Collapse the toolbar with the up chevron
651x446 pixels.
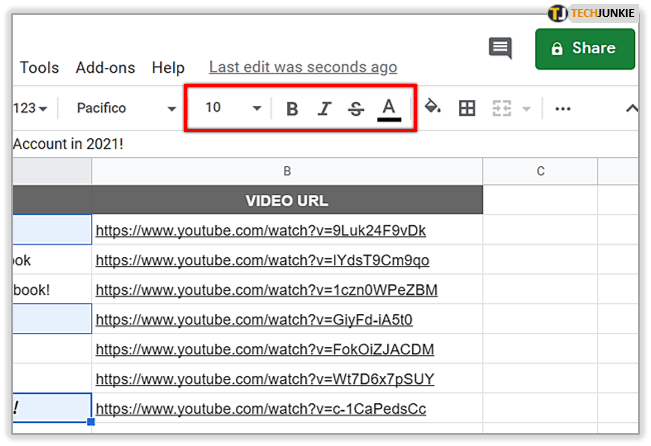pyautogui.click(x=631, y=108)
